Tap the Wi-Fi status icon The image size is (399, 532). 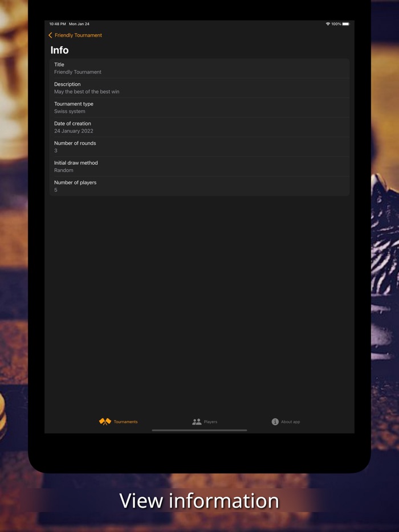[x=328, y=24]
